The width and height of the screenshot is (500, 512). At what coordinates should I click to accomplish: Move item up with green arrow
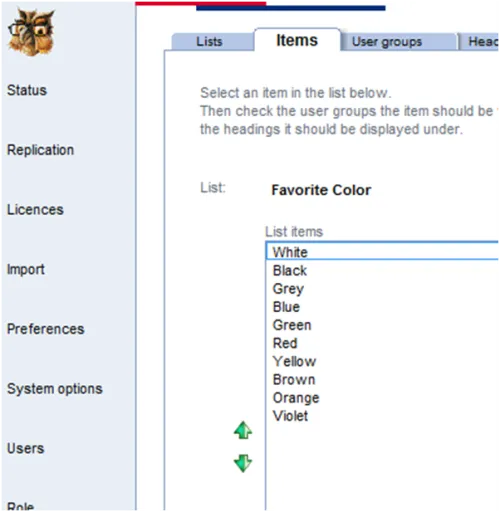point(243,430)
